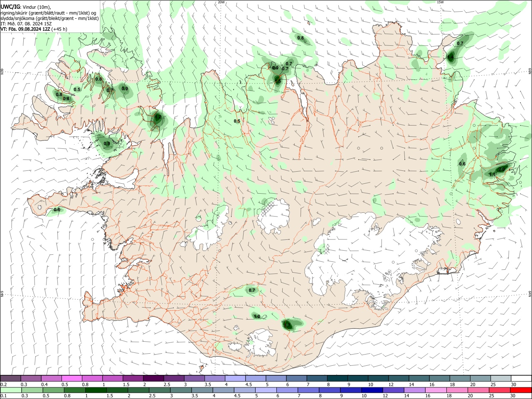Select the bright pink 0.5 snow legend swatch
Image resolution: width=532 pixels, height=399 pixels.
tap(72, 379)
